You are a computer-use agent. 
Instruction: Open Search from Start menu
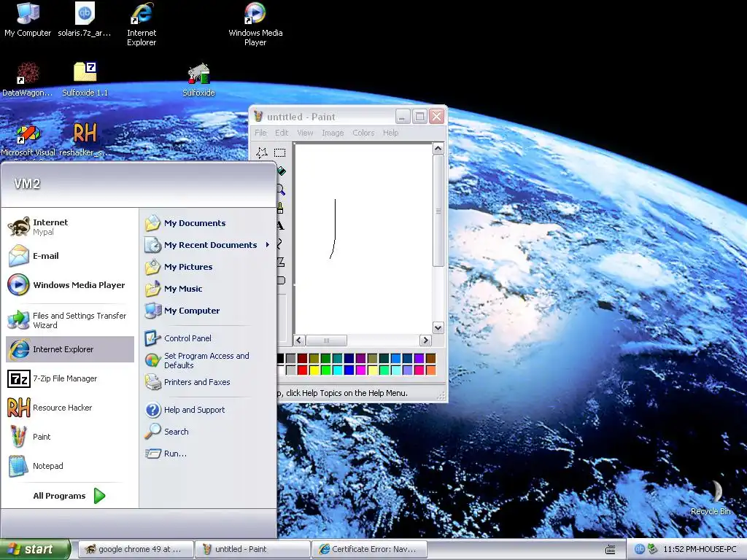(x=207, y=432)
